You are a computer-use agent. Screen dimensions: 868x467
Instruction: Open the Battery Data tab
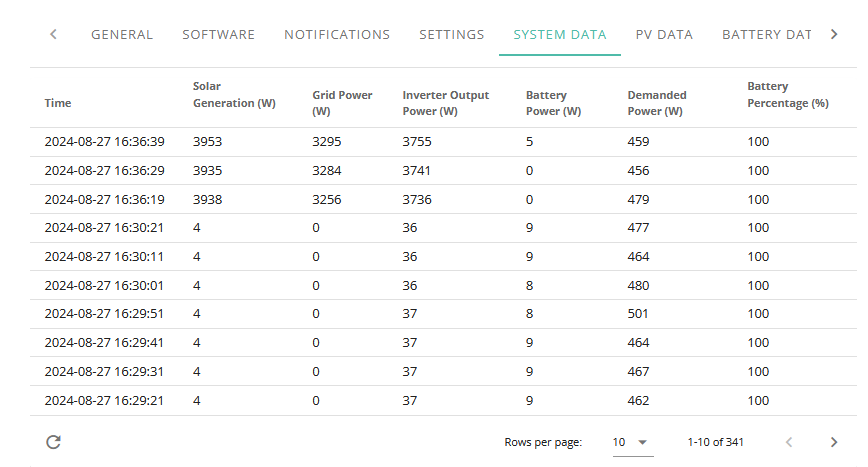click(x=767, y=34)
